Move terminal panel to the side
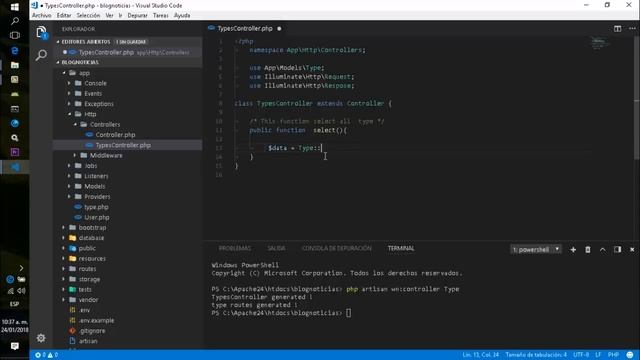 [x=617, y=249]
